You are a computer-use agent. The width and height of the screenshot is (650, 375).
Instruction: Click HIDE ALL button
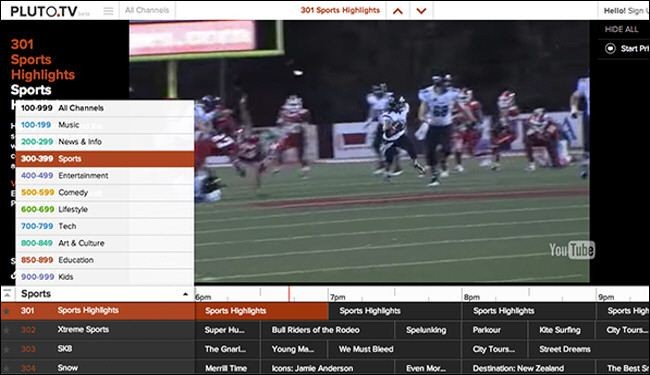coord(621,29)
